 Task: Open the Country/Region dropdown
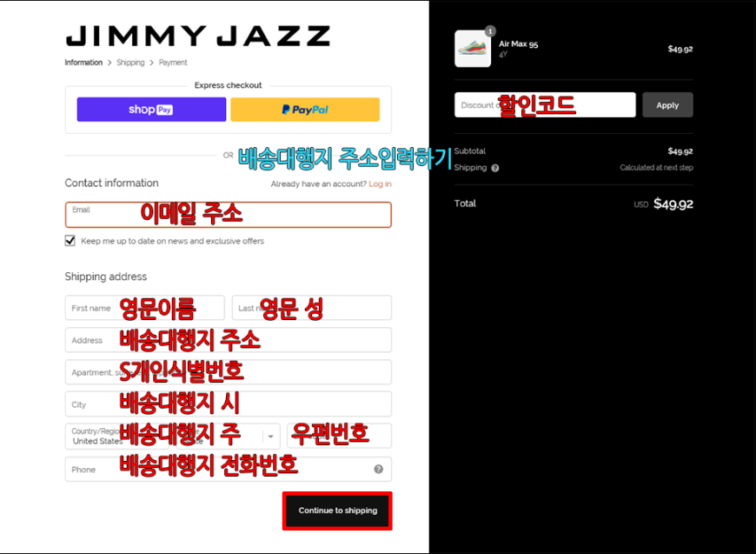[x=116, y=437]
